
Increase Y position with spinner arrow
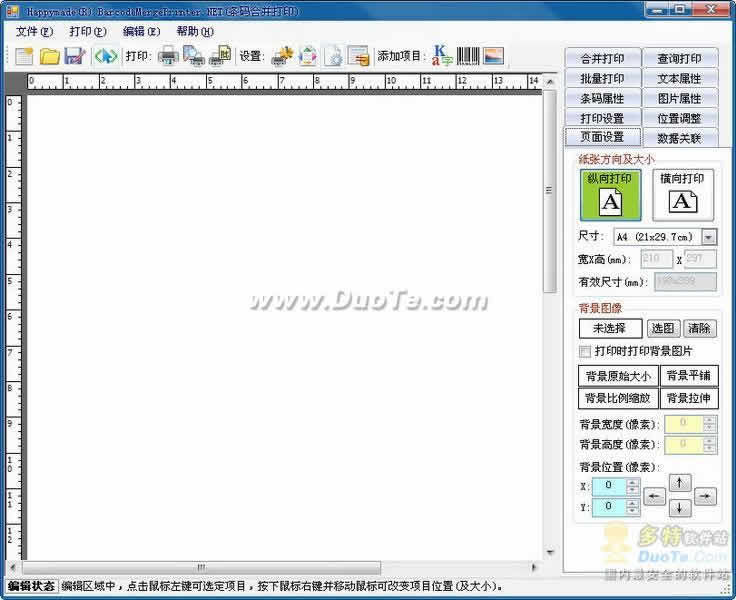633,503
